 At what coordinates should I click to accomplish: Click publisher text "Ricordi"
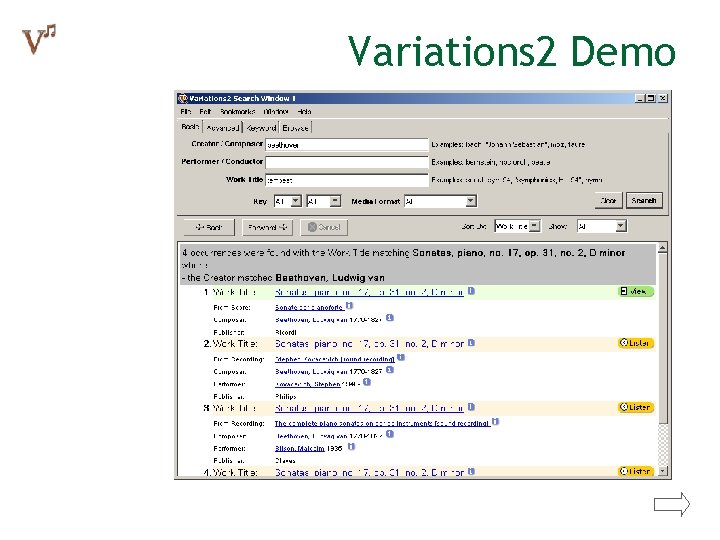[286, 332]
